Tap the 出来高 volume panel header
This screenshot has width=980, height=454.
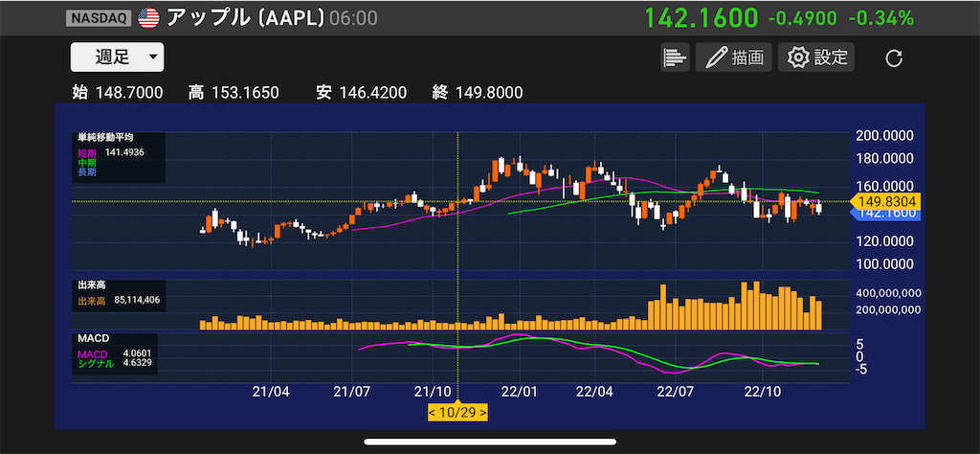[91, 286]
